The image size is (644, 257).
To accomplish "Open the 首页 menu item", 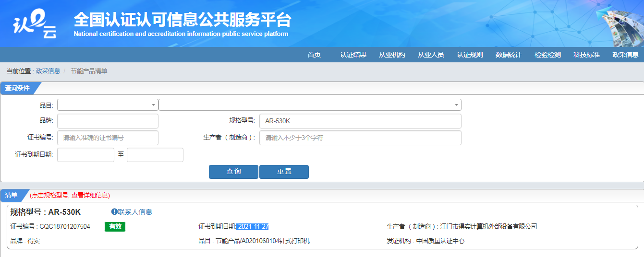I will (x=314, y=55).
